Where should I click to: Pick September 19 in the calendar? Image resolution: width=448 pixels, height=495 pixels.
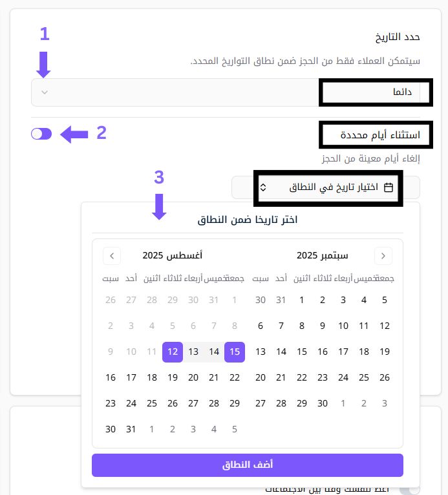pos(385,352)
